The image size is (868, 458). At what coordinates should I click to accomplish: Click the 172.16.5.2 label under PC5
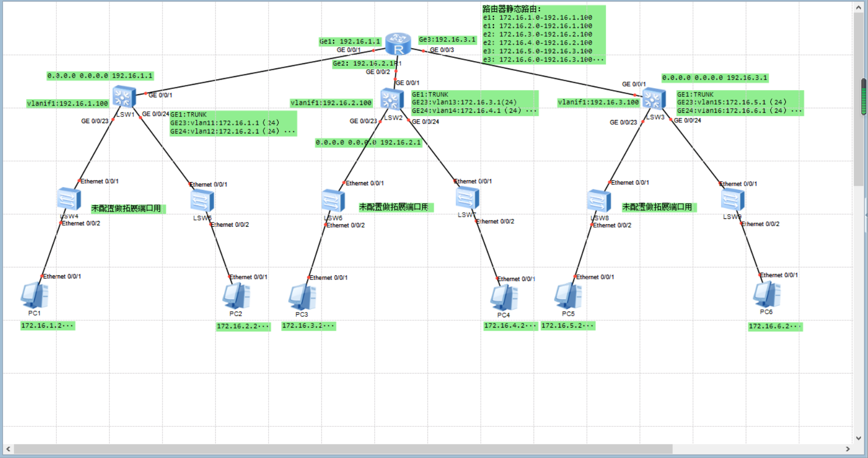[568, 326]
